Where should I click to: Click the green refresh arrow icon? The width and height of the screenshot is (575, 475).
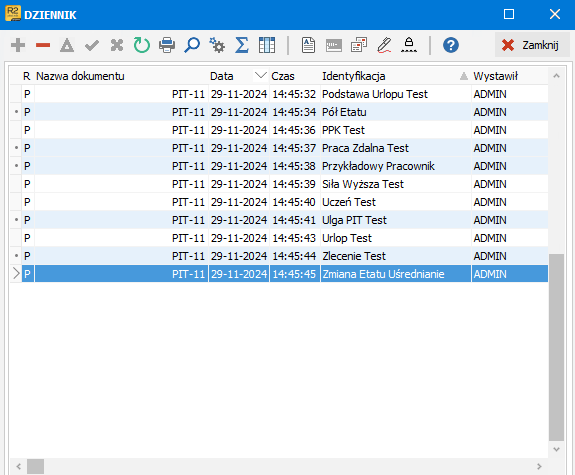142,45
